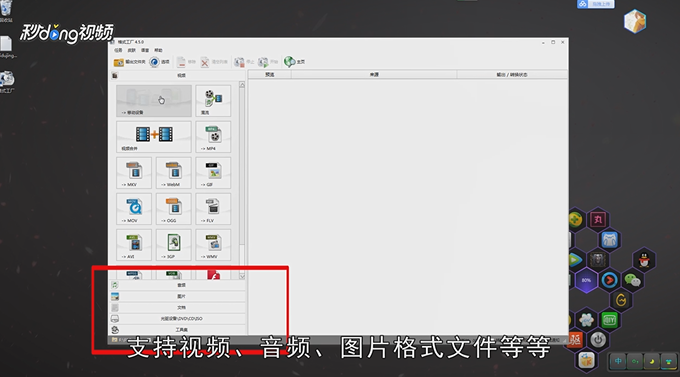Click the 中 input method indicator

click(618, 361)
